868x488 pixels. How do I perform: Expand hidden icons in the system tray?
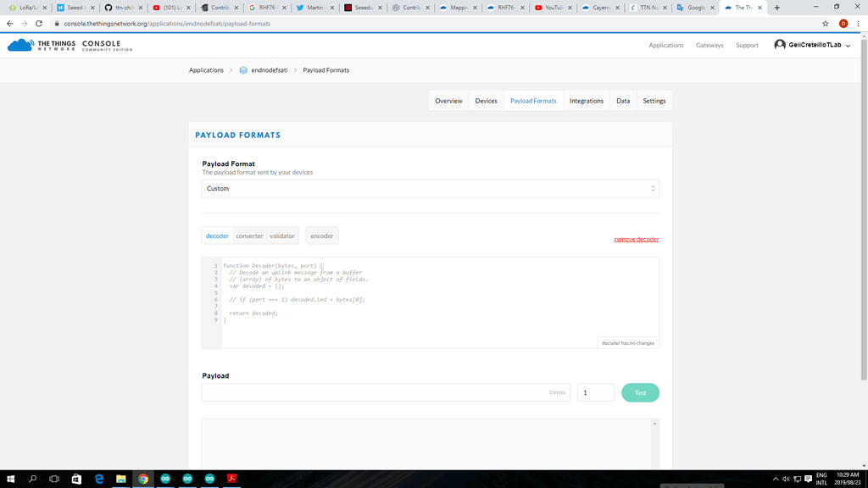776,480
